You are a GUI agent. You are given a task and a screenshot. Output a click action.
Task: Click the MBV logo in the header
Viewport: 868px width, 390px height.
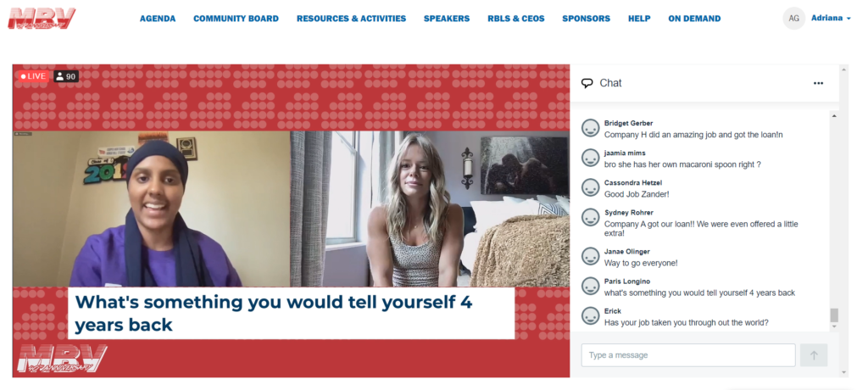42,19
